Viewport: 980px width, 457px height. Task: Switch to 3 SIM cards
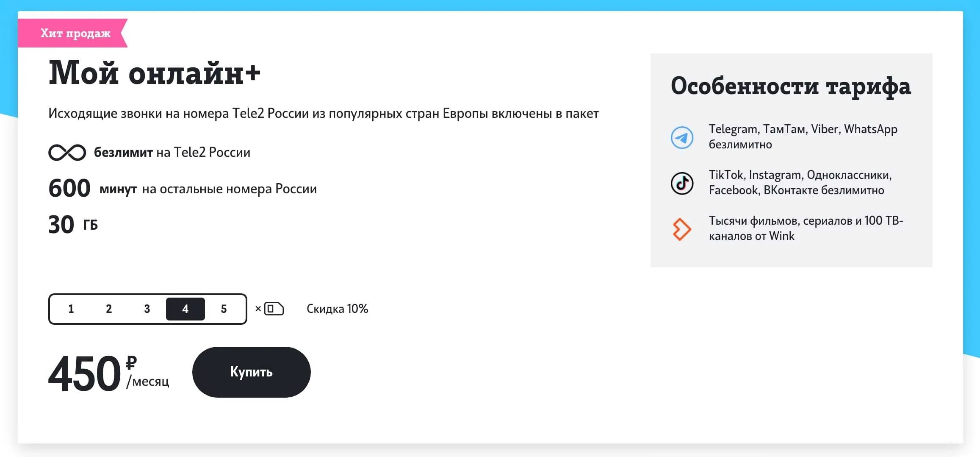(x=147, y=309)
